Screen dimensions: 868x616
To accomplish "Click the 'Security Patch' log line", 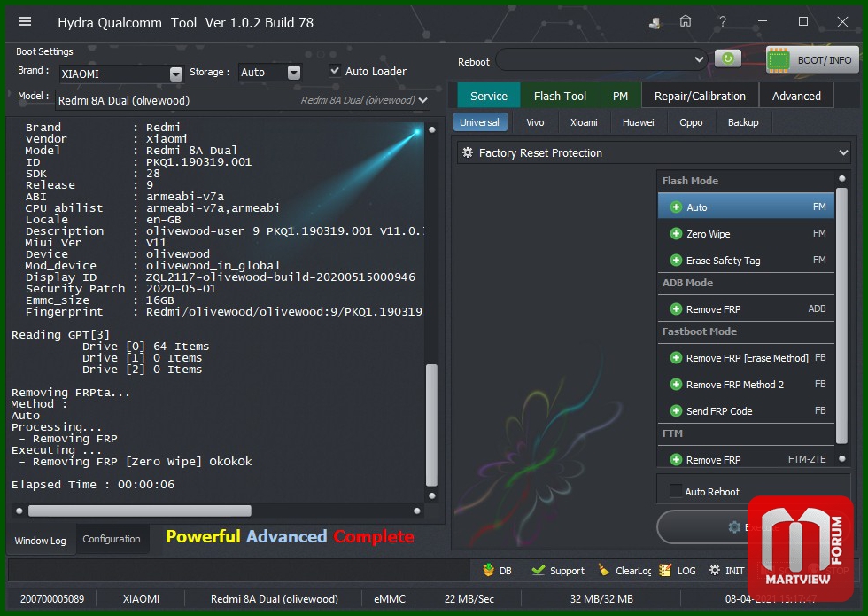I will (x=120, y=288).
